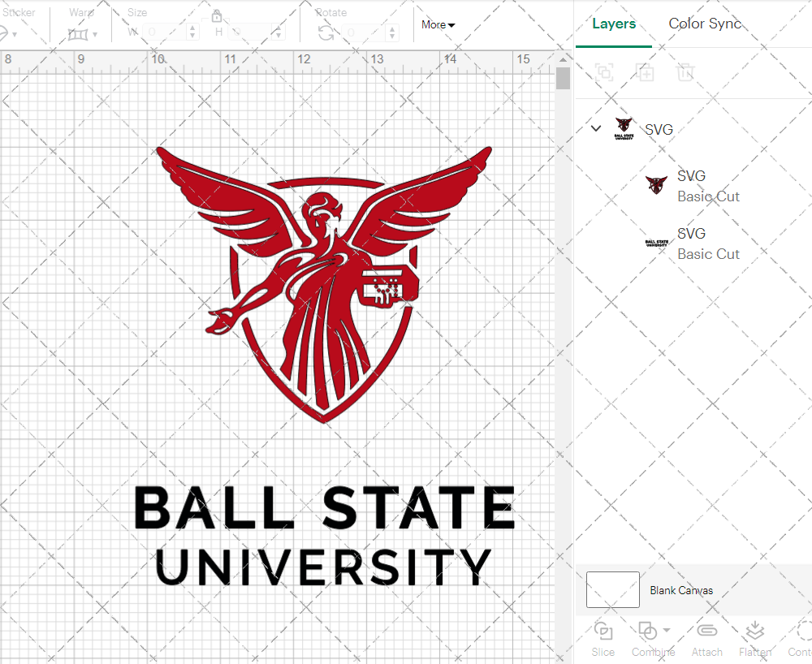Image resolution: width=812 pixels, height=664 pixels.
Task: Click the Height stepper arrows
Action: coord(279,32)
